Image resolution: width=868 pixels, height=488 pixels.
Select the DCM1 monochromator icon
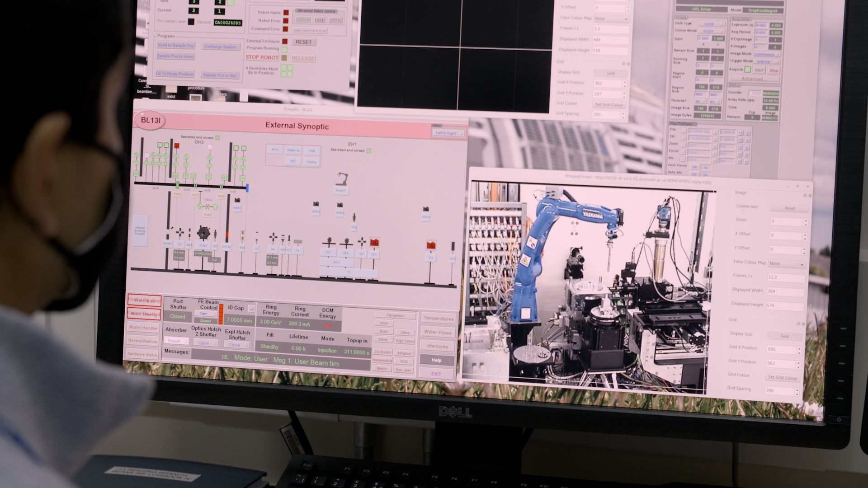[x=203, y=233]
